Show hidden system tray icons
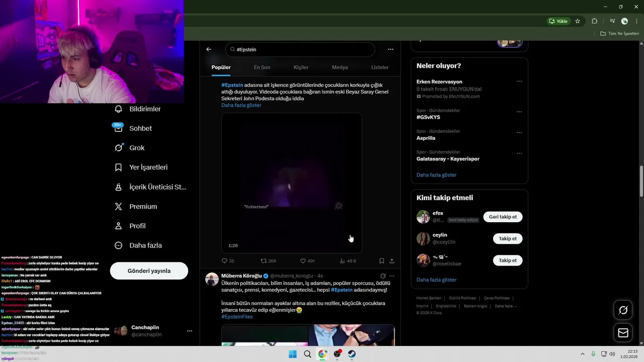The width and height of the screenshot is (644, 362). tap(583, 354)
